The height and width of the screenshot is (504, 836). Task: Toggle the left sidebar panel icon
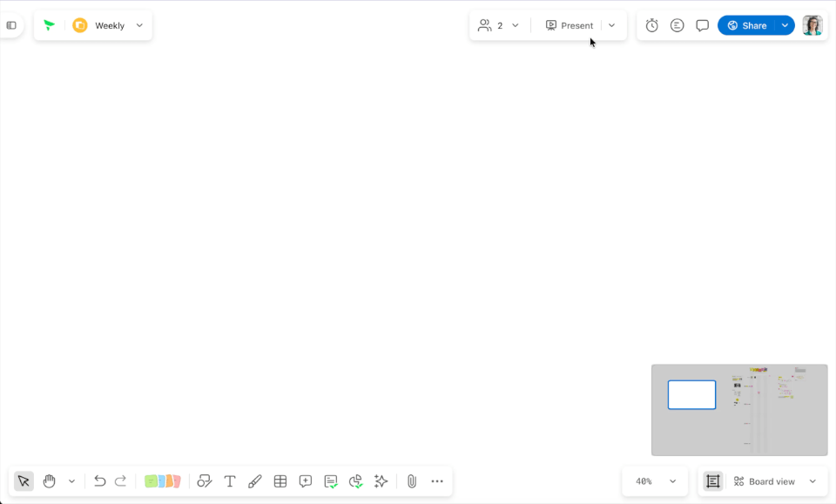coord(11,25)
